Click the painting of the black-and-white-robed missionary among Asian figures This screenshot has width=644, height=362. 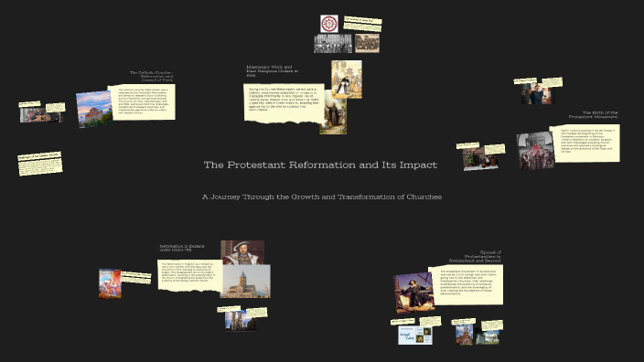(x=347, y=80)
